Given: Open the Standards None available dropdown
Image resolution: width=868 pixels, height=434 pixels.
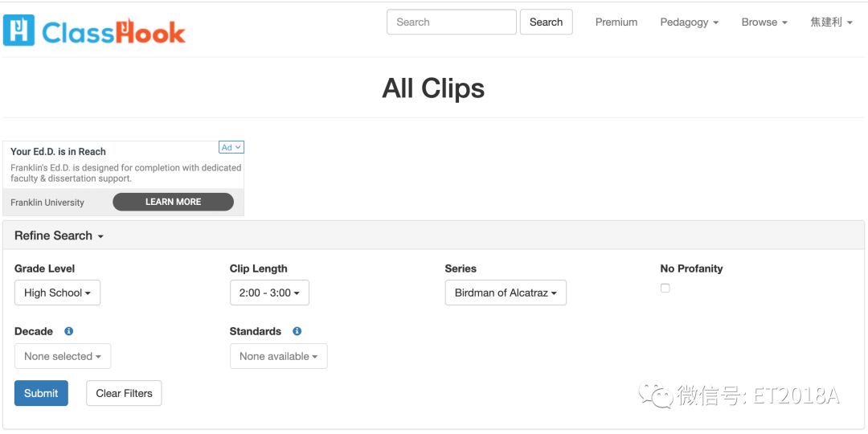Looking at the screenshot, I should (278, 356).
